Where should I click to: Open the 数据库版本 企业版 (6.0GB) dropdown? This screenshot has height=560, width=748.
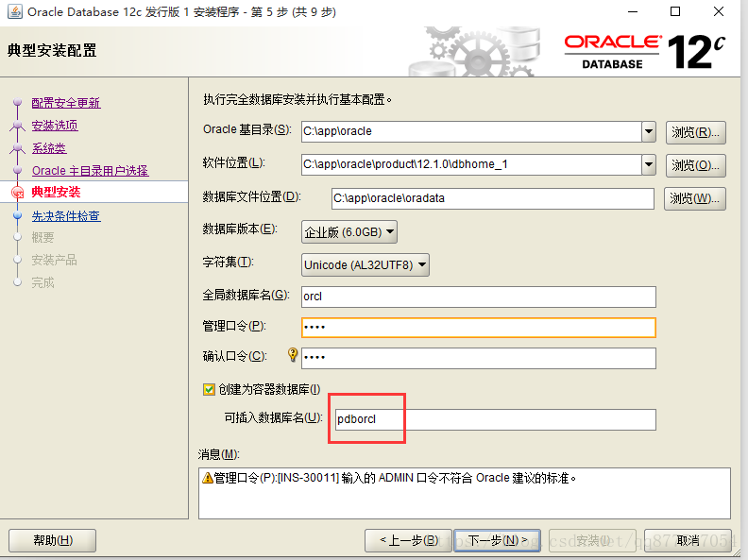(x=349, y=231)
